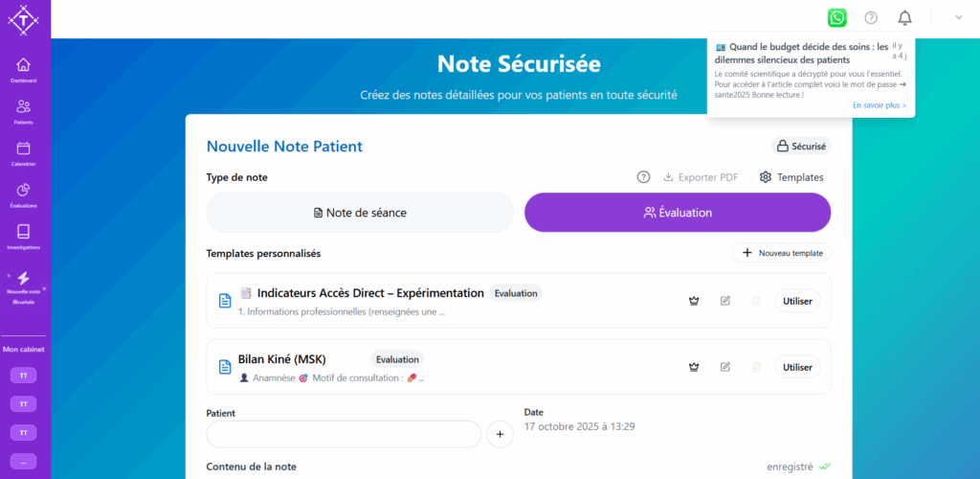Edit the Indicateurs Accès Direct template
This screenshot has height=479, width=980.
tap(725, 301)
